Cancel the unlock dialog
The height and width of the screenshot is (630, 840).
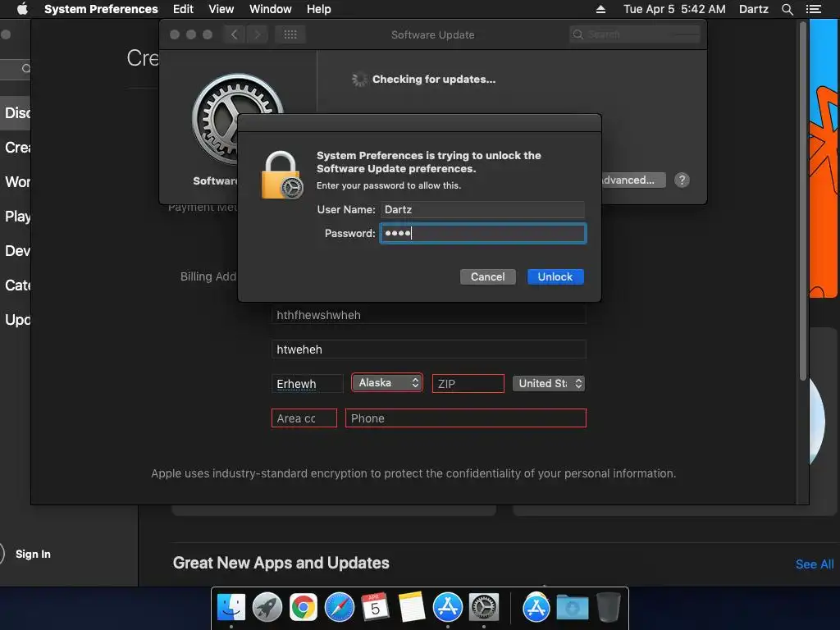487,276
